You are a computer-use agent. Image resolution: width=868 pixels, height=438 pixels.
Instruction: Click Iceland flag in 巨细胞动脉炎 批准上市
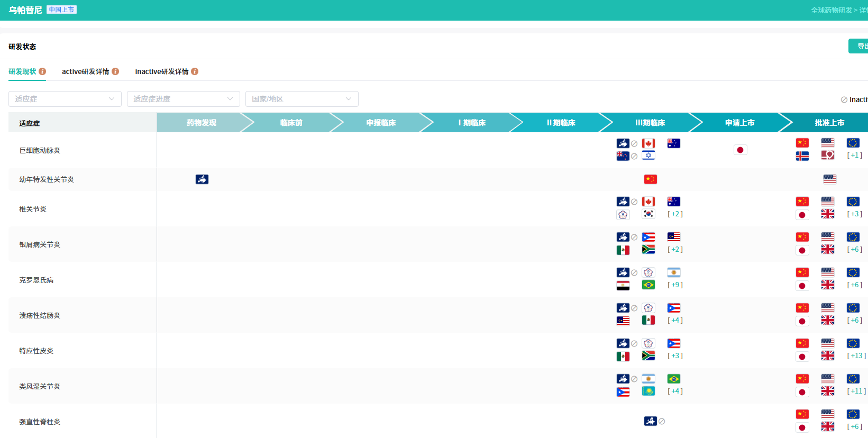[802, 156]
